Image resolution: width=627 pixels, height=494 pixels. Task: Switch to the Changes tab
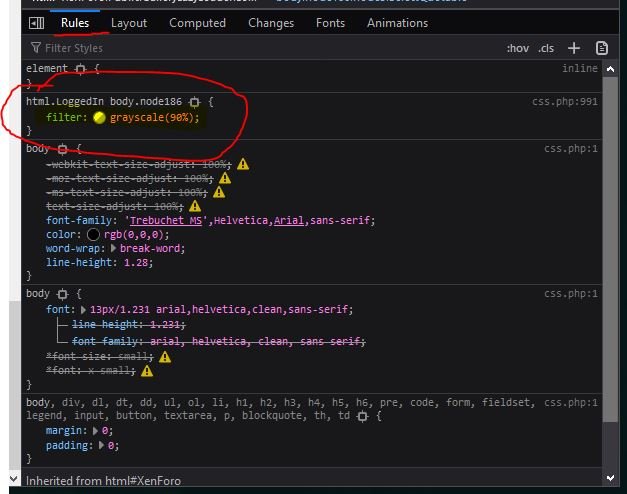click(271, 23)
